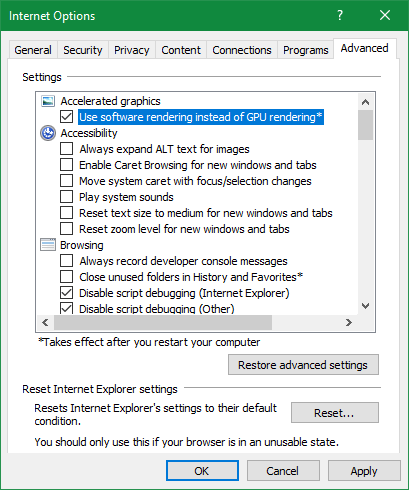Click the horizontal scroll right arrow
This screenshot has height=490, width=409.
[349, 322]
